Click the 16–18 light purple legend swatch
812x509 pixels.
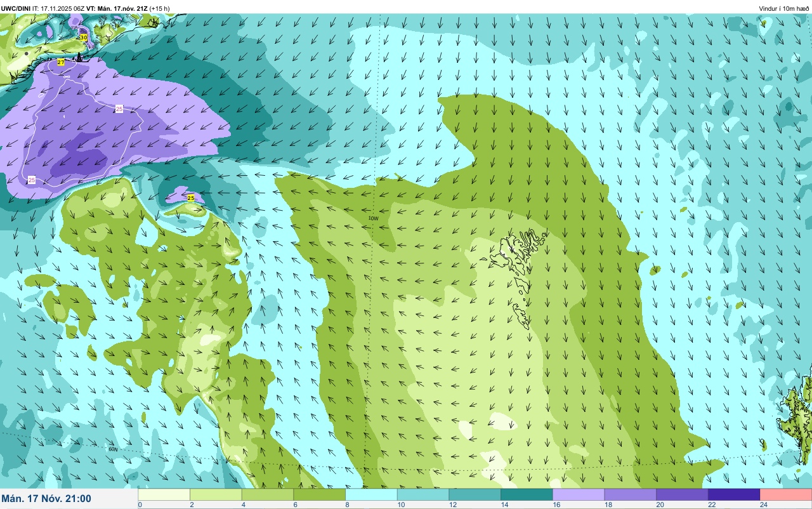pos(578,494)
